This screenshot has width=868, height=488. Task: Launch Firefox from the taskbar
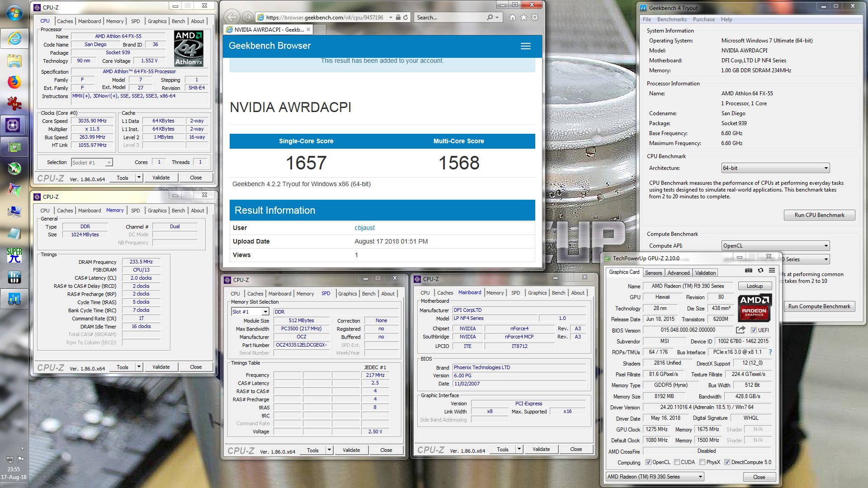pos(14,82)
